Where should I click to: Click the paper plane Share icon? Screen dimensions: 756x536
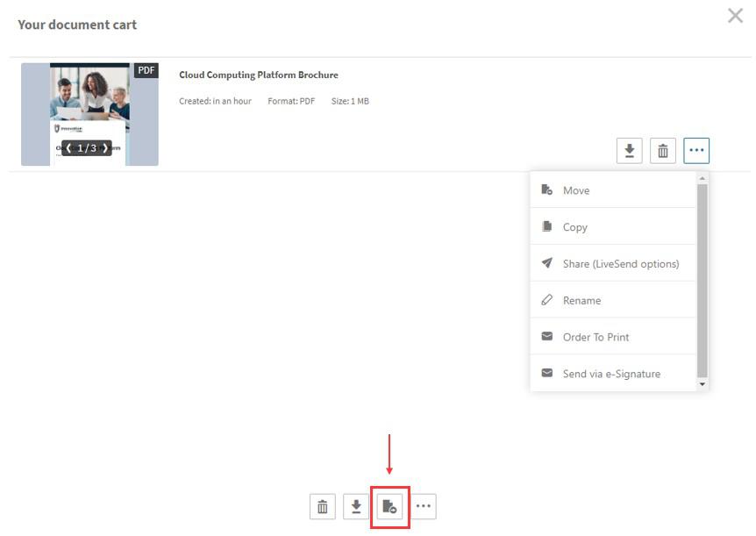[x=546, y=263]
